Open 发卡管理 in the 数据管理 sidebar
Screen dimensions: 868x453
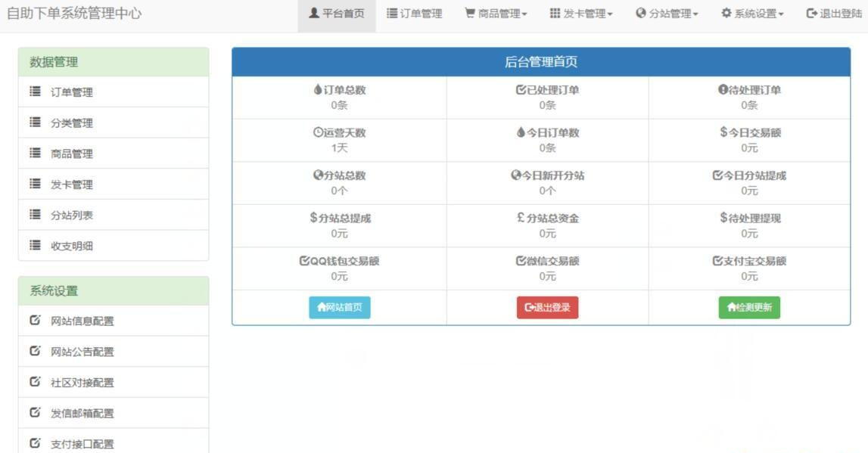click(x=114, y=185)
